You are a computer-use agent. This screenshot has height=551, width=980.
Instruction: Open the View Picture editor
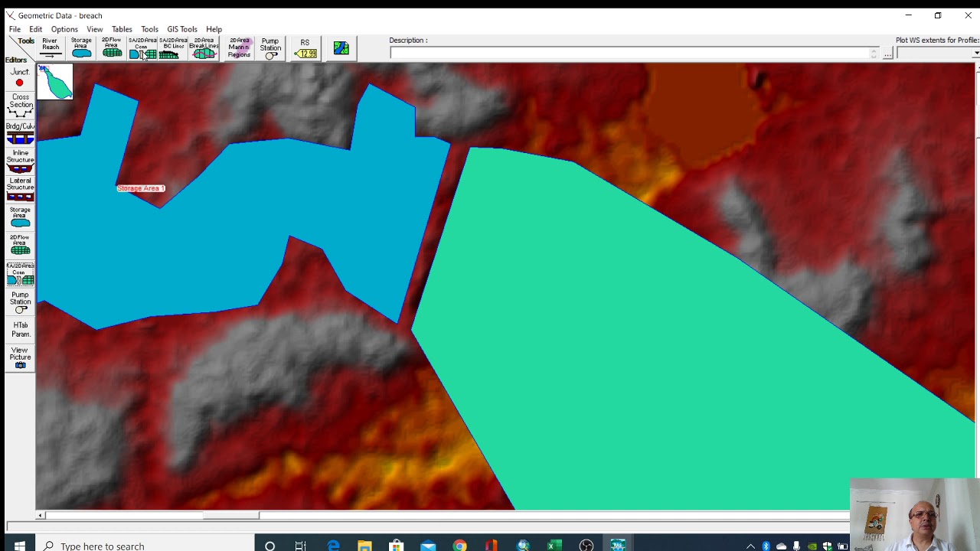click(x=20, y=358)
